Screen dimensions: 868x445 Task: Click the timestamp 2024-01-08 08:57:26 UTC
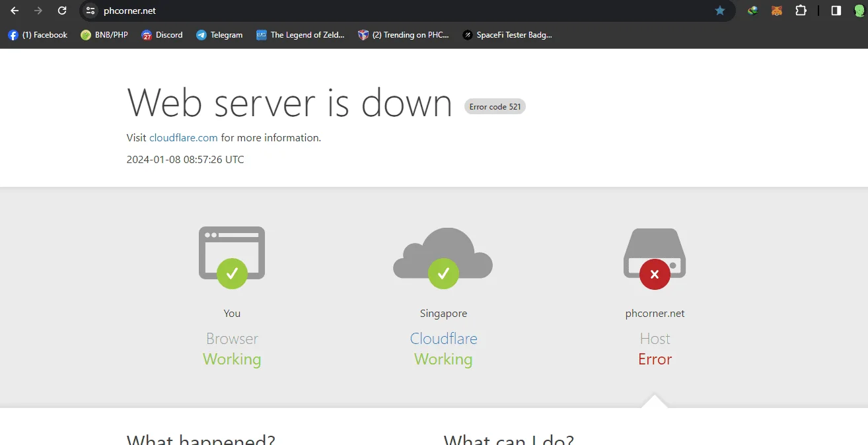pos(186,160)
